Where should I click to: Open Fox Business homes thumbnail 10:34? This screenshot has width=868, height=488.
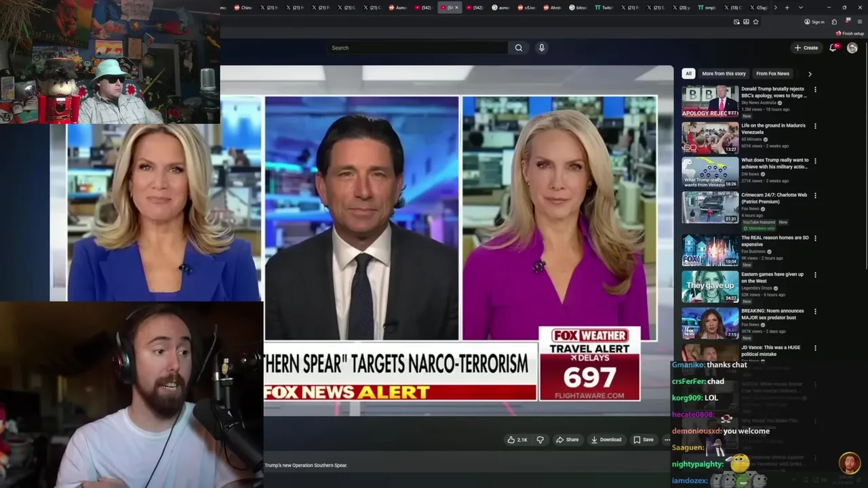[x=710, y=250]
